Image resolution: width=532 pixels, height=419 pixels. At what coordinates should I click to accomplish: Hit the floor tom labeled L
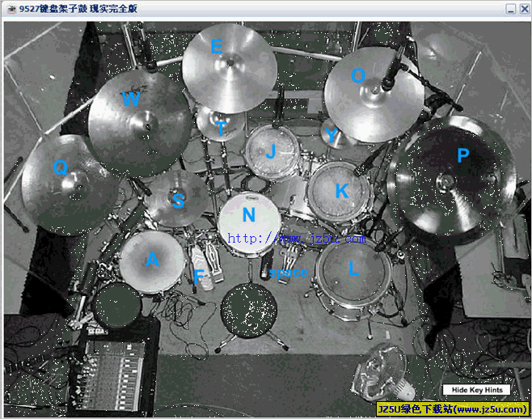point(354,272)
